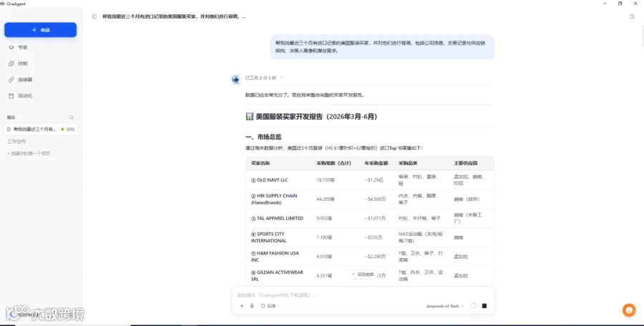This screenshot has height=326, width=644.
Task: Click the 7,190笔 value
Action: tap(324, 238)
